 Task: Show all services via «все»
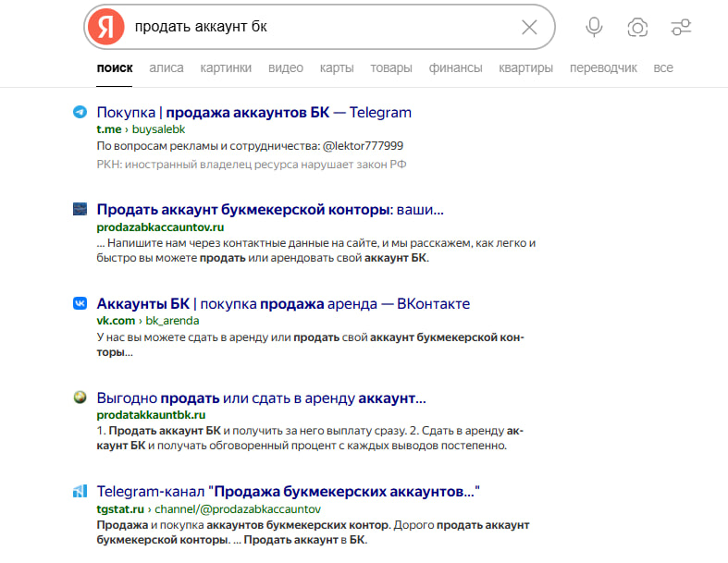click(663, 68)
